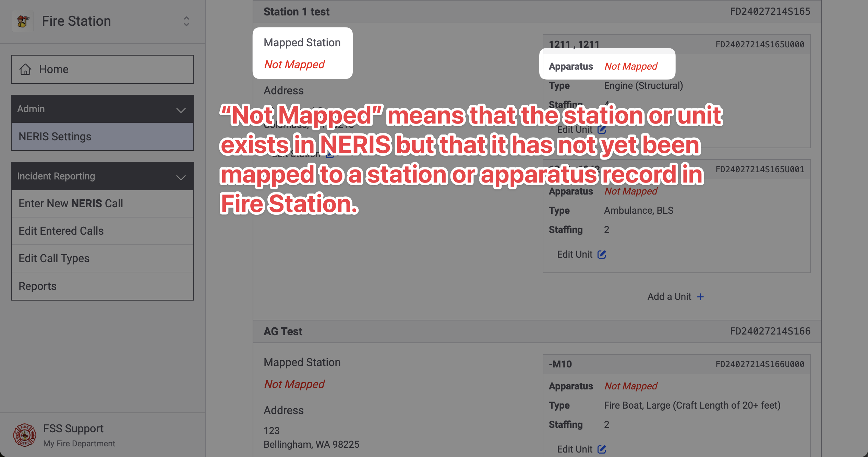Image resolution: width=868 pixels, height=457 pixels.
Task: Click the Edit Unit link under Fire Boat
Action: tap(575, 449)
